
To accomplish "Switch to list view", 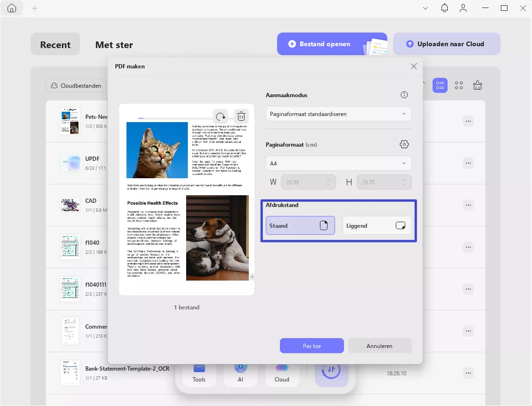I will [x=440, y=85].
